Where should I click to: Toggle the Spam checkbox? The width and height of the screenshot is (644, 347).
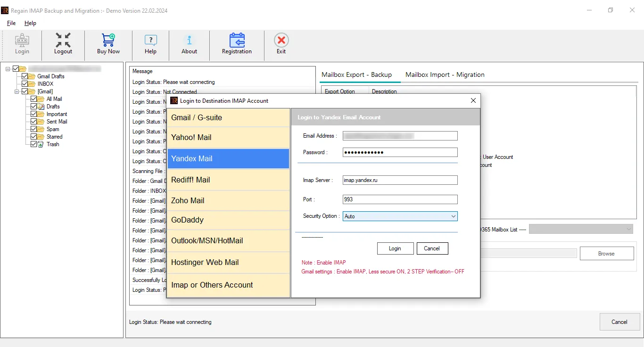point(33,129)
